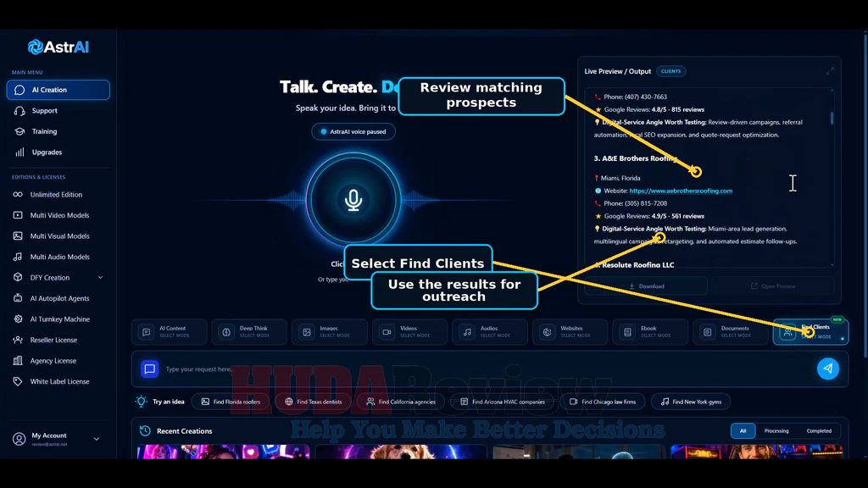Image resolution: width=868 pixels, height=488 pixels.
Task: Click the Open Preview button
Action: (773, 286)
